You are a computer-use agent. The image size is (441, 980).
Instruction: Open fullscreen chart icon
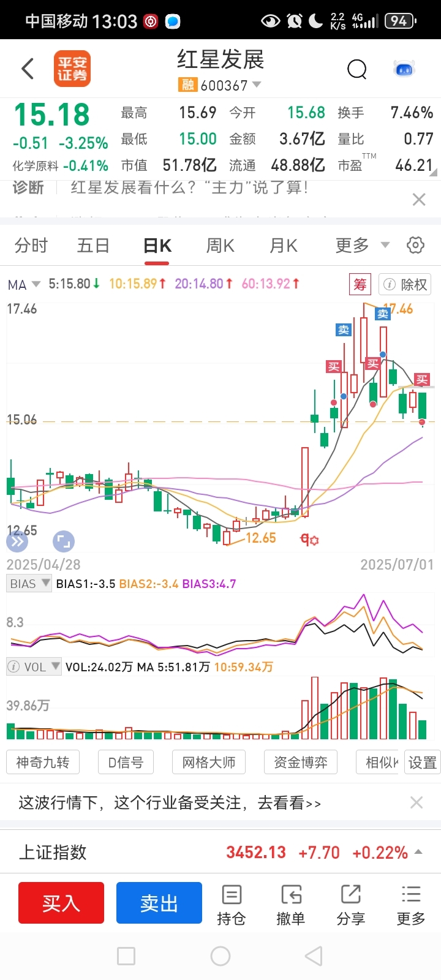click(x=64, y=541)
